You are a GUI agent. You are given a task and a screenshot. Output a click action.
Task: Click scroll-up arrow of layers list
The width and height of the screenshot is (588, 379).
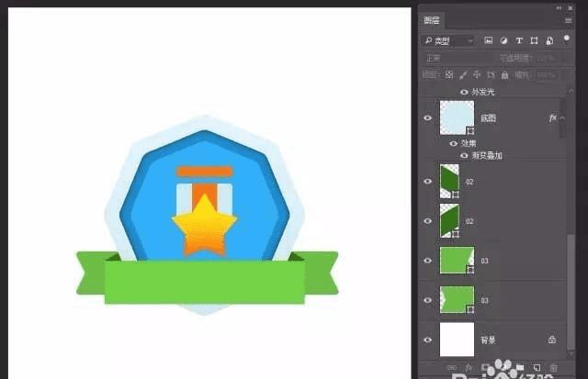pos(571,92)
